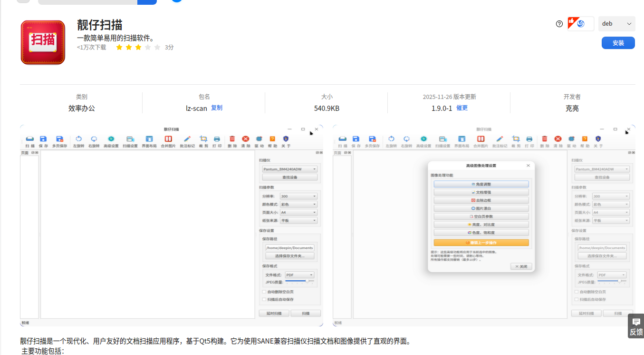The height and width of the screenshot is (355, 644).
Task: Click the question mark icon beside the deb selector
Action: [x=559, y=24]
